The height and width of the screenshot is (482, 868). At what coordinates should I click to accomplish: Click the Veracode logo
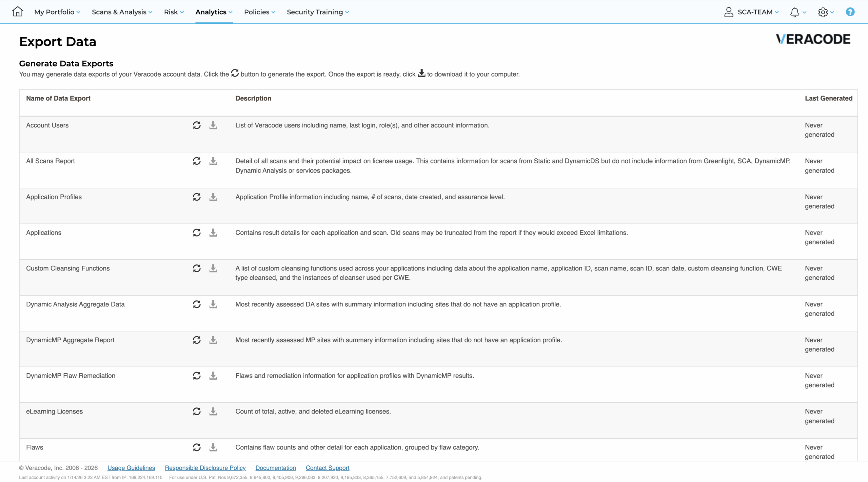(x=813, y=39)
